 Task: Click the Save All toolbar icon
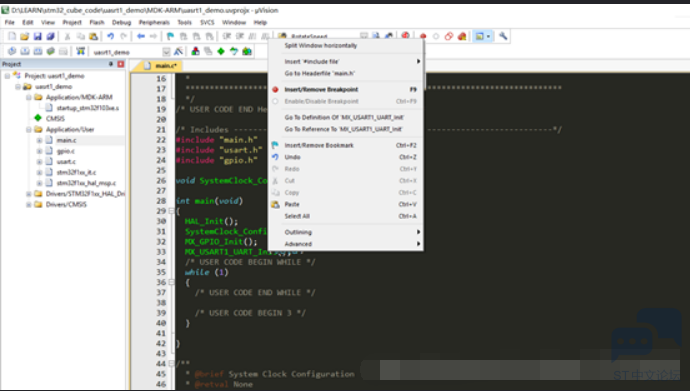[51, 37]
